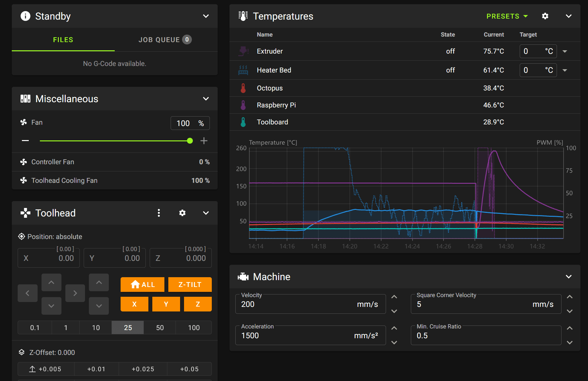Raise Z-offset by +0.05

(190, 369)
